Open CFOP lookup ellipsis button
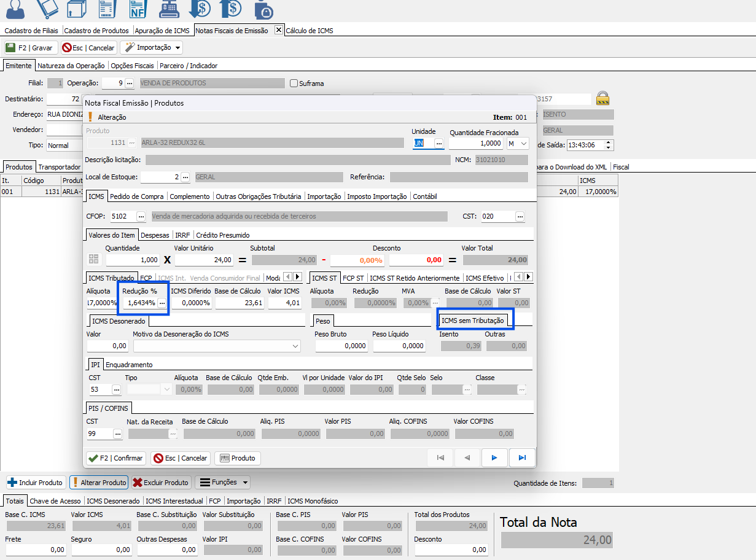 coord(141,216)
